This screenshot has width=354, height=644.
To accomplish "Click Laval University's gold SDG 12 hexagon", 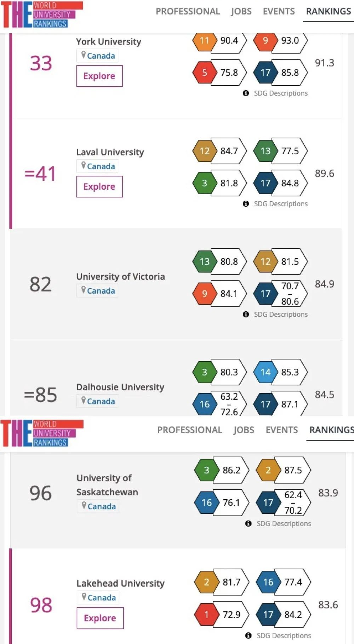I will coord(204,151).
